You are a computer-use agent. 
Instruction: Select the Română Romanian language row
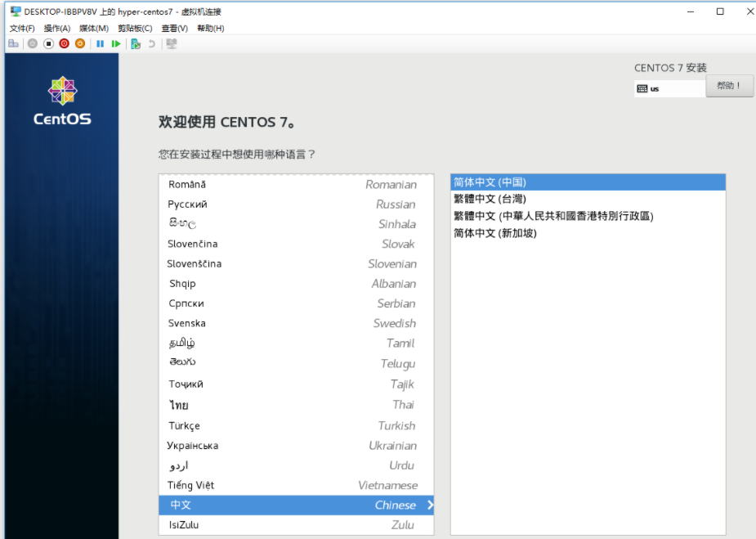point(296,184)
